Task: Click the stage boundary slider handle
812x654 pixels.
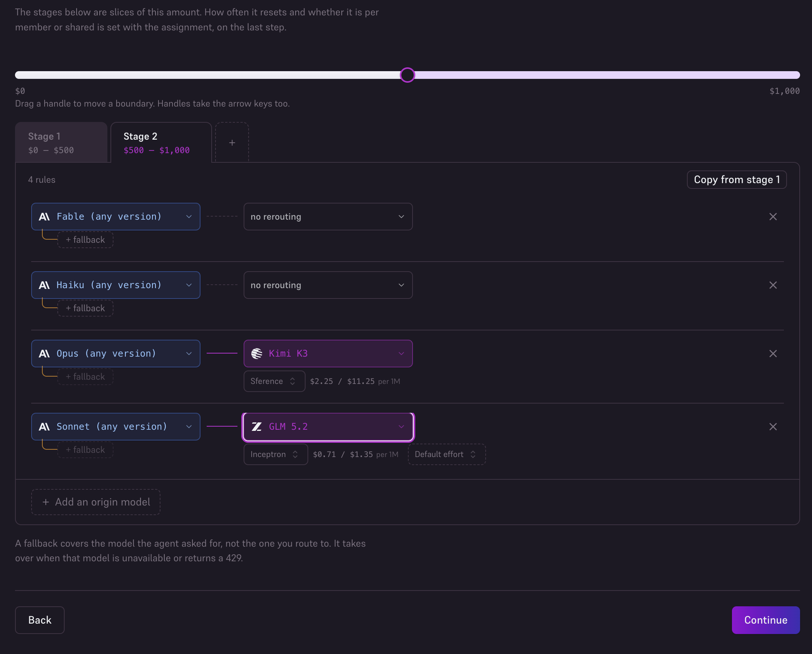Action: point(407,75)
